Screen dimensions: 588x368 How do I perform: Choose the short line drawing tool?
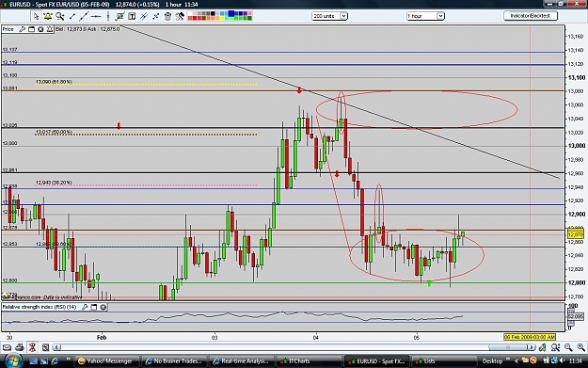72,16
